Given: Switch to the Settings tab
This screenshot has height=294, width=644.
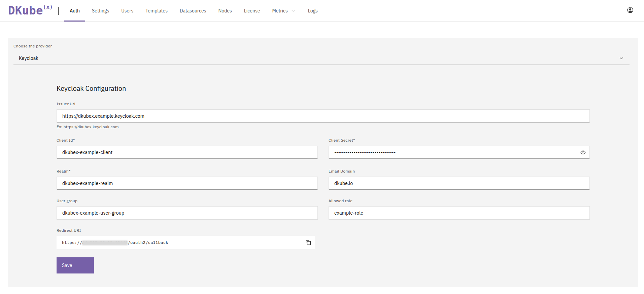Looking at the screenshot, I should click(100, 11).
